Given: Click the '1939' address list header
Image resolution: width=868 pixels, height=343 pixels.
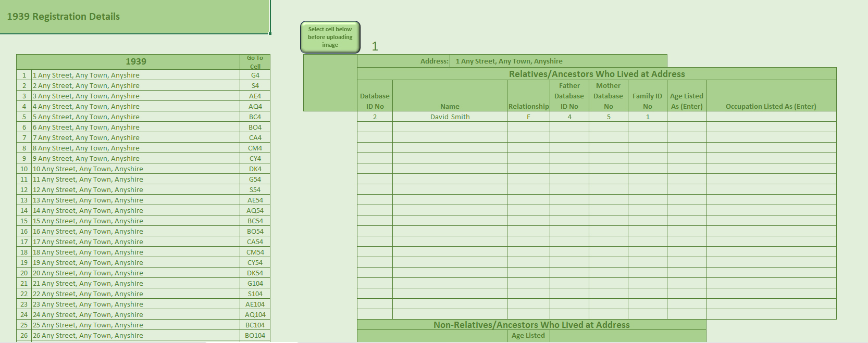Looking at the screenshot, I should 135,61.
